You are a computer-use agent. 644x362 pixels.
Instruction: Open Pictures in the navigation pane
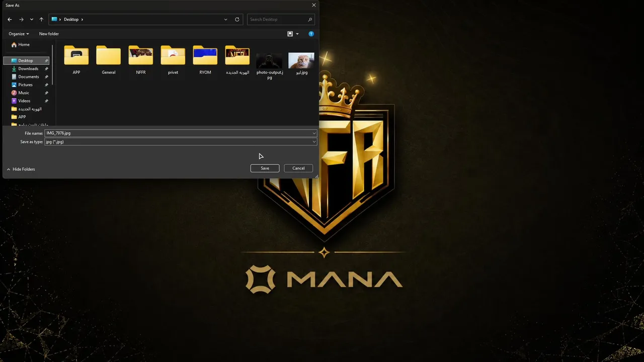(25, 85)
